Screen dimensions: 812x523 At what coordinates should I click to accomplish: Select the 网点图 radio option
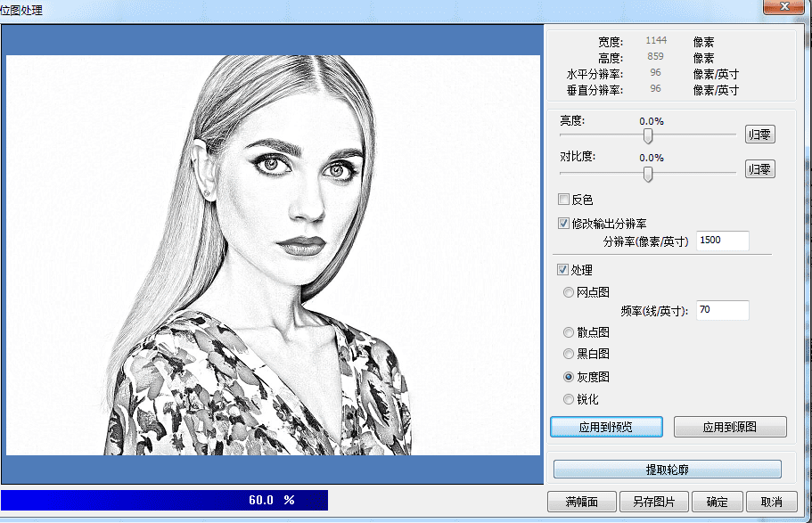pyautogui.click(x=568, y=292)
